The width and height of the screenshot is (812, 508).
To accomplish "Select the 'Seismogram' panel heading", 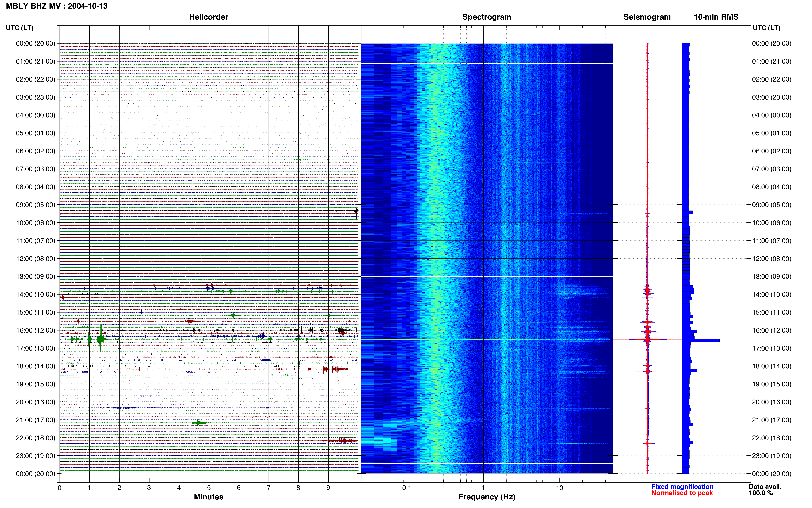I will click(x=647, y=17).
